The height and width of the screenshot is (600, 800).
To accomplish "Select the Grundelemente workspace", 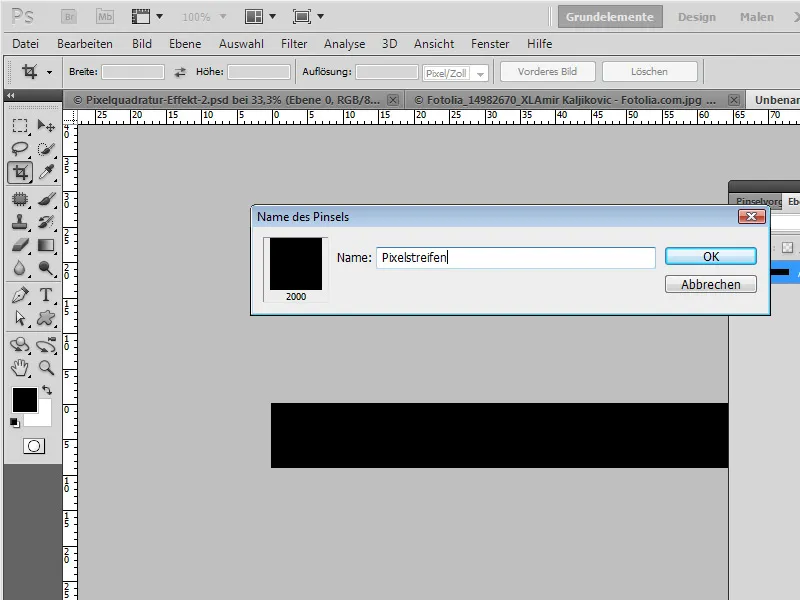I will [x=610, y=17].
